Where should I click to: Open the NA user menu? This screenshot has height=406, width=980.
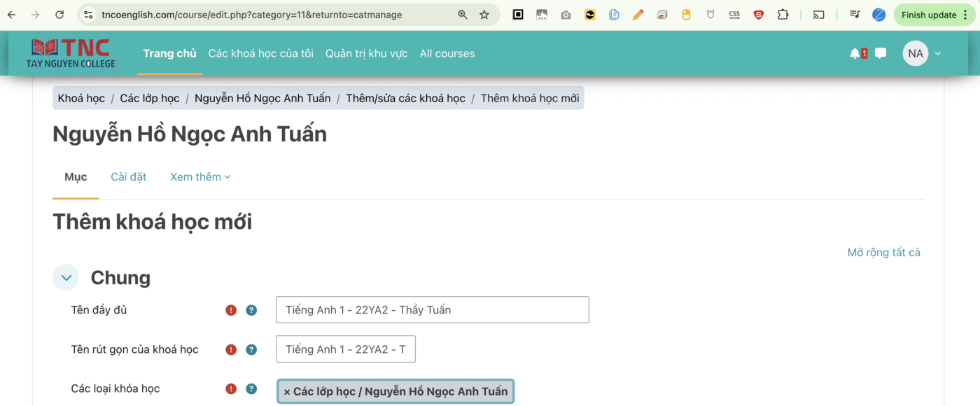tap(922, 53)
